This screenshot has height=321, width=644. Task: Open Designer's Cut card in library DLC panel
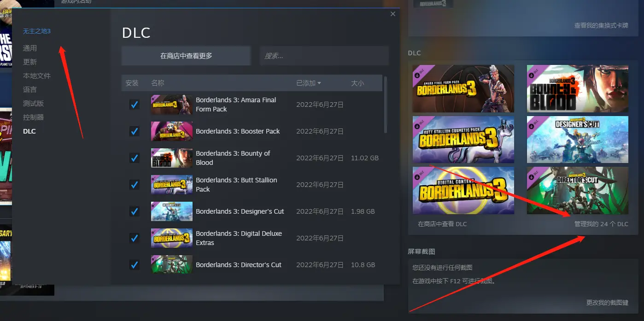click(577, 140)
